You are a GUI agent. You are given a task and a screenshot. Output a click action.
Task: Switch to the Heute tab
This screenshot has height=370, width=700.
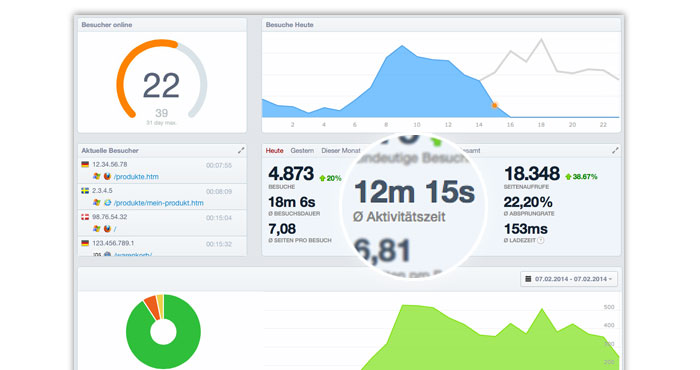tap(275, 151)
